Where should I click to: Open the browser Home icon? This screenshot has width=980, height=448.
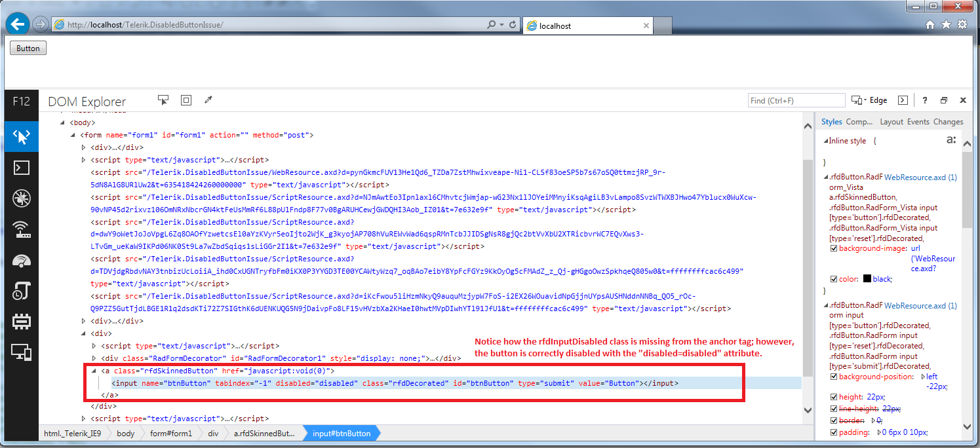coord(930,25)
